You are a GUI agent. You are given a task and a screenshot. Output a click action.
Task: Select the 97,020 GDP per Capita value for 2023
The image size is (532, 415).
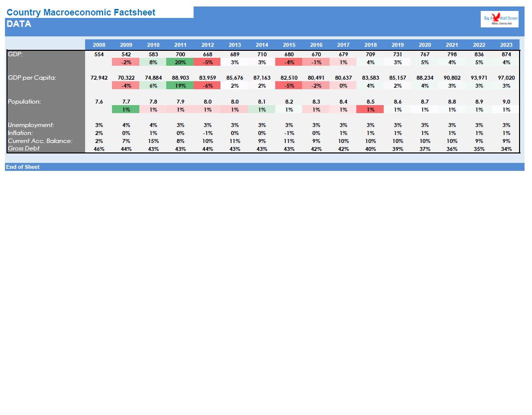point(506,78)
